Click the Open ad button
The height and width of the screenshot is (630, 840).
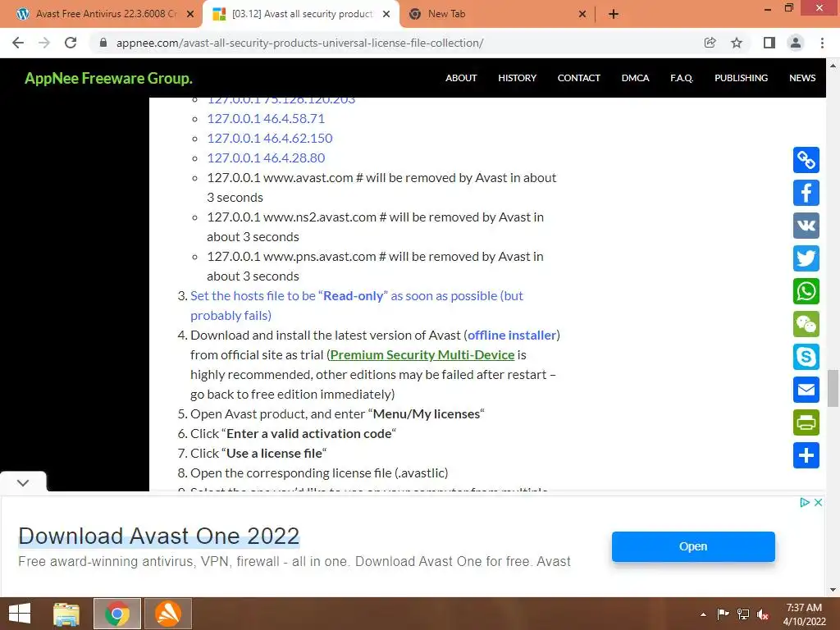pyautogui.click(x=693, y=546)
